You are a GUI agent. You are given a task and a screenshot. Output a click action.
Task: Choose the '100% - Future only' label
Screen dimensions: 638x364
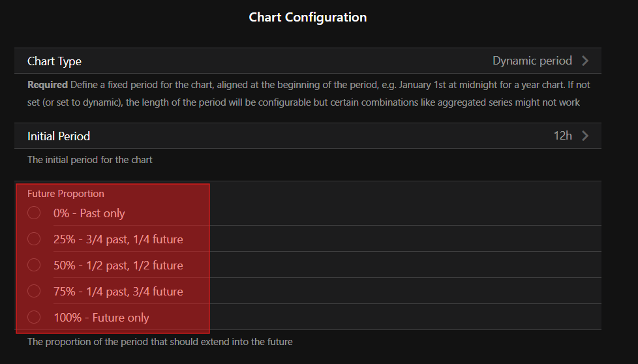pos(101,318)
